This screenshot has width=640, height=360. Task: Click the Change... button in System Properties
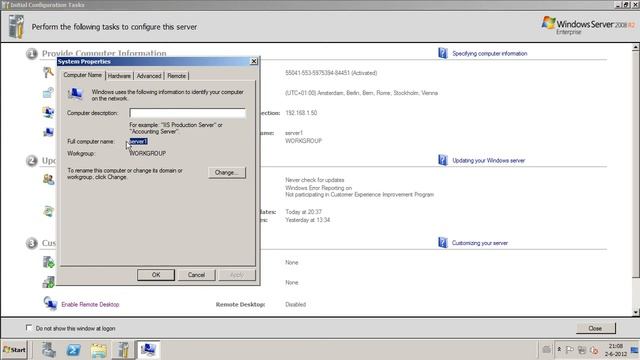(x=227, y=173)
